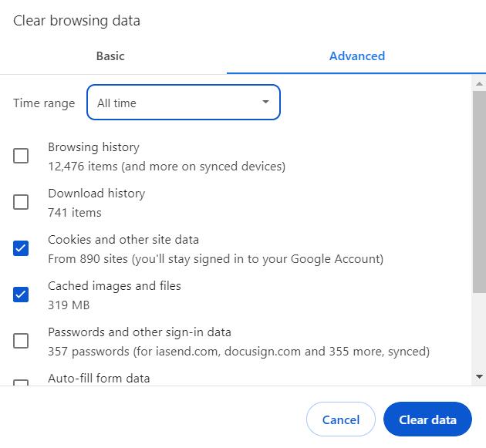The width and height of the screenshot is (486, 448).
Task: Check the Browsing history checkbox
Action: pyautogui.click(x=21, y=156)
